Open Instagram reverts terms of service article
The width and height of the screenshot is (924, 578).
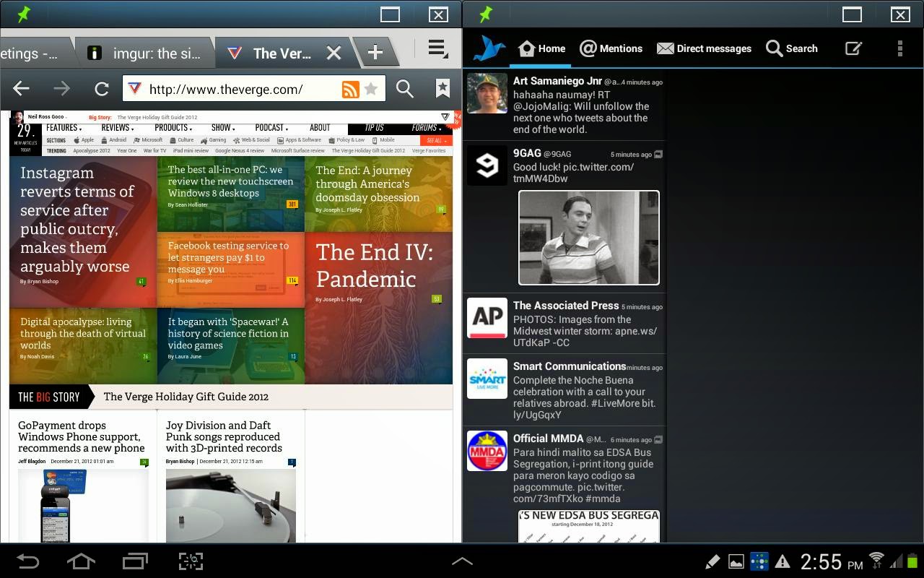(x=83, y=232)
